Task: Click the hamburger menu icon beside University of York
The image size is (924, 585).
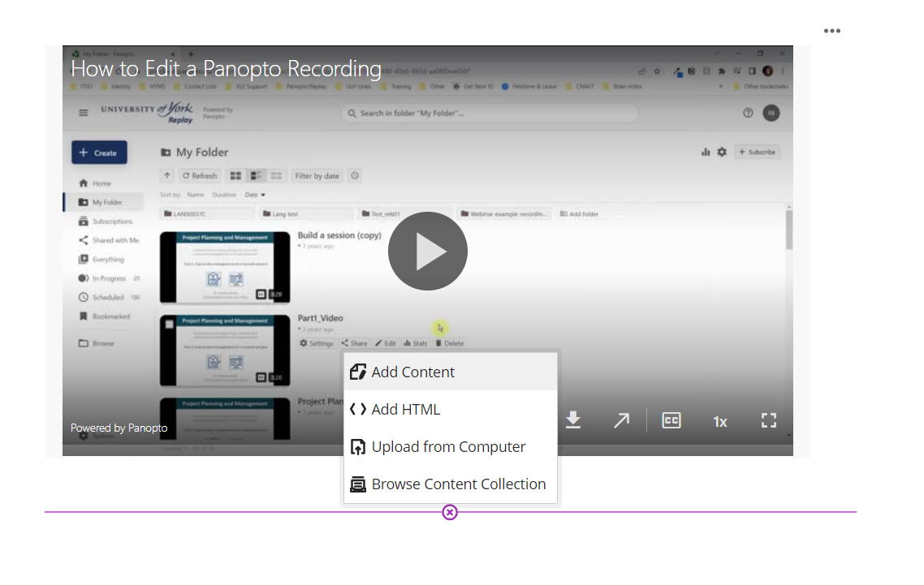Action: tap(83, 113)
